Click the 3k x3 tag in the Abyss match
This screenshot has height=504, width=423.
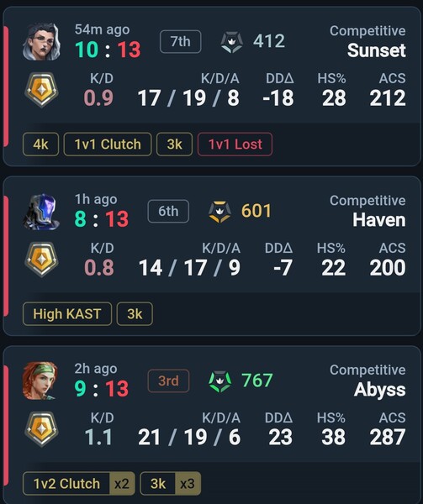171,484
